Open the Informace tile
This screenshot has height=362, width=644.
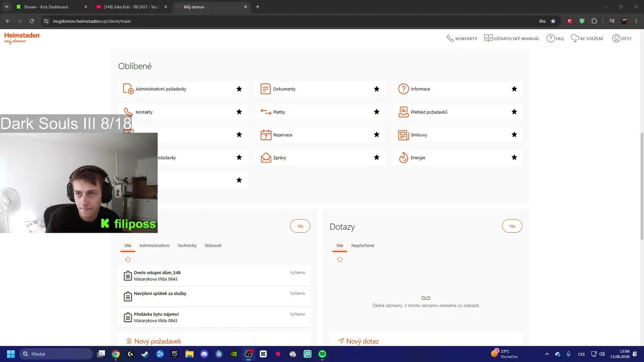click(x=458, y=89)
